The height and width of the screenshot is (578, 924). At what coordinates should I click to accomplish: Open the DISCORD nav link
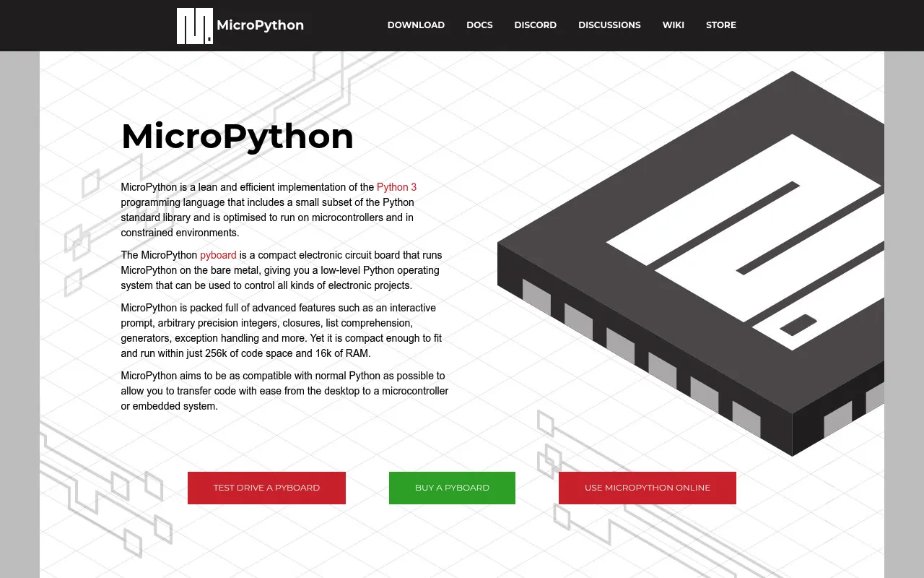coord(535,25)
